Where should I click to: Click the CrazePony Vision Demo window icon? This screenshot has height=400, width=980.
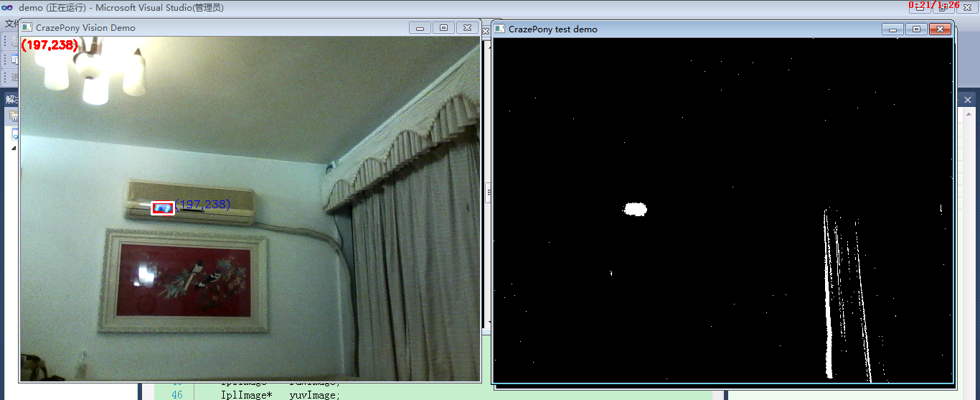[27, 28]
